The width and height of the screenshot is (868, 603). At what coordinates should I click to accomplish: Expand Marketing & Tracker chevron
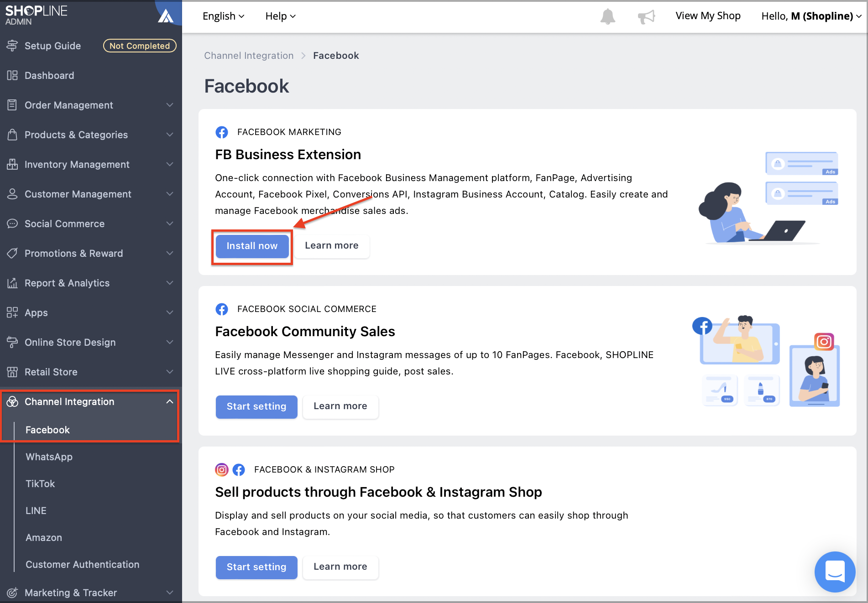(170, 593)
